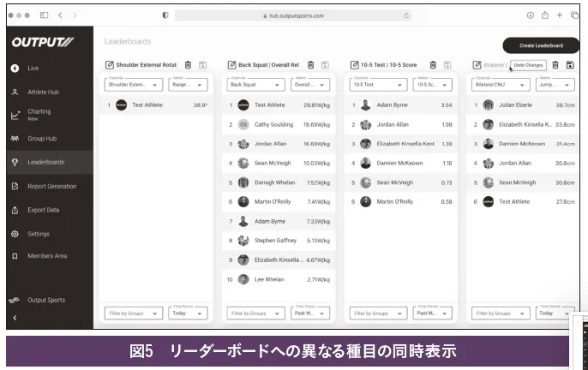Open Settings in the sidebar

39,233
